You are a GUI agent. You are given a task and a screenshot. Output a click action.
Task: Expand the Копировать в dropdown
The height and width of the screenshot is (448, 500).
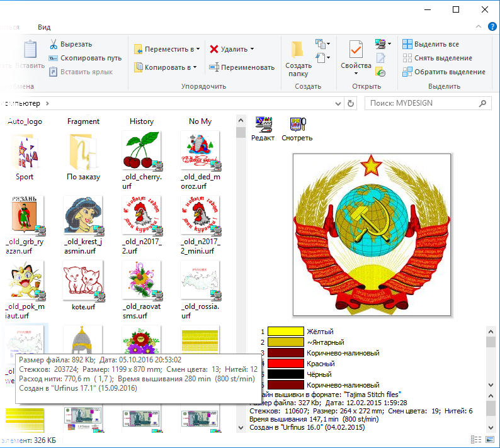click(x=195, y=67)
